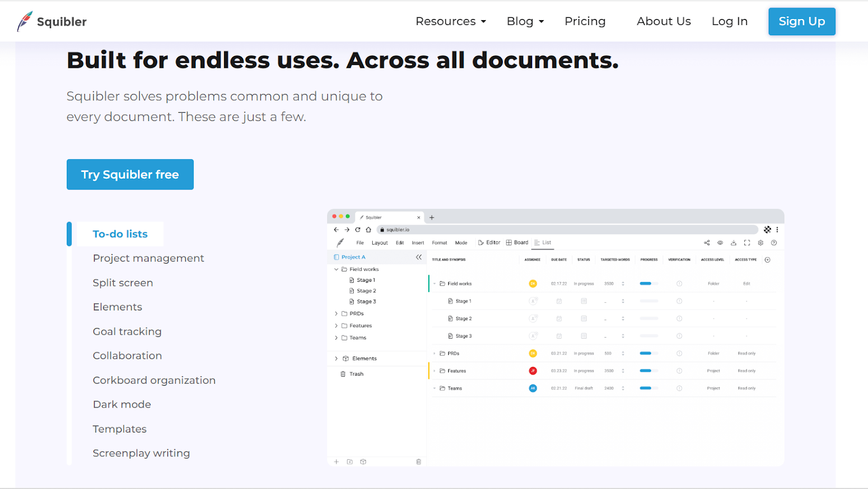Click the Features row progress bar
Image resolution: width=868 pixels, height=489 pixels.
click(x=649, y=371)
